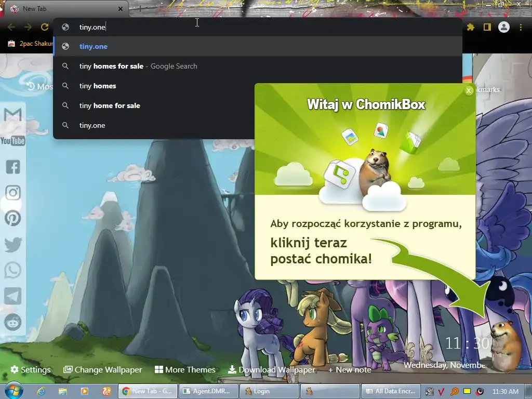Switch to Agent.DMR taskbar window

(208, 391)
